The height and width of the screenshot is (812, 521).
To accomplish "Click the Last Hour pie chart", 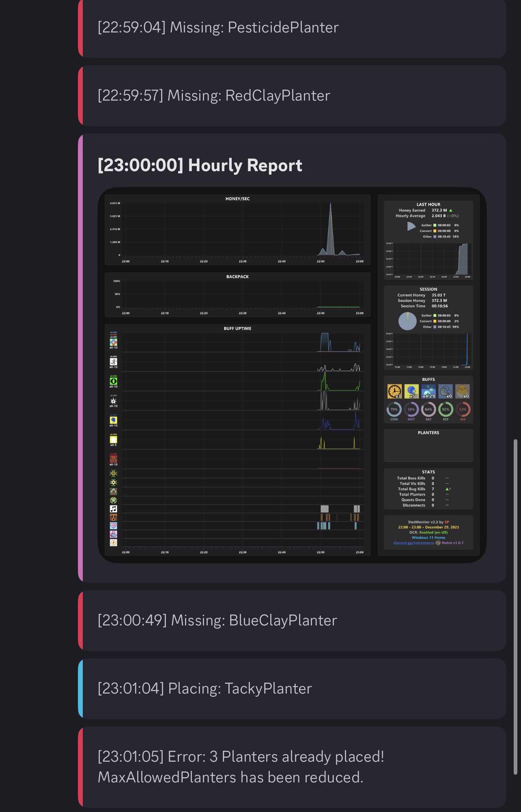I will pyautogui.click(x=411, y=226).
